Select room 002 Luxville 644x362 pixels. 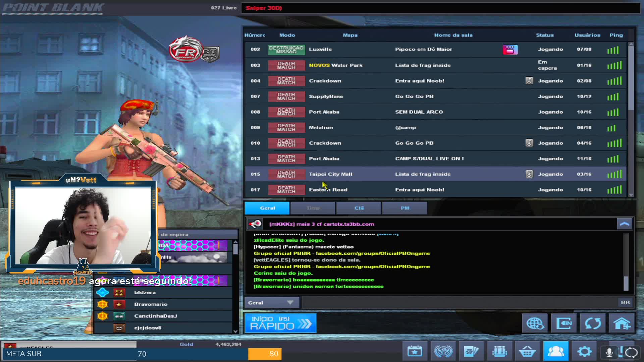click(x=436, y=50)
